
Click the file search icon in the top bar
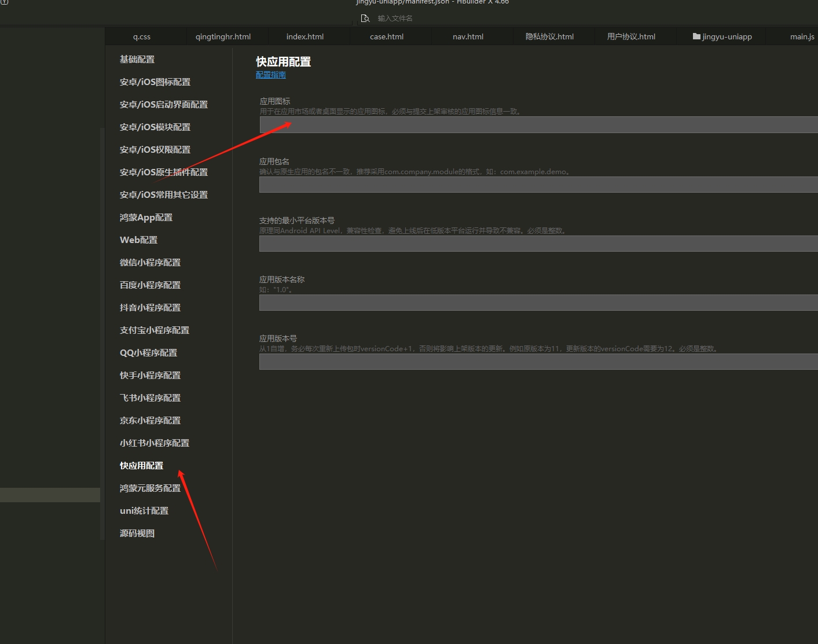pyautogui.click(x=365, y=19)
